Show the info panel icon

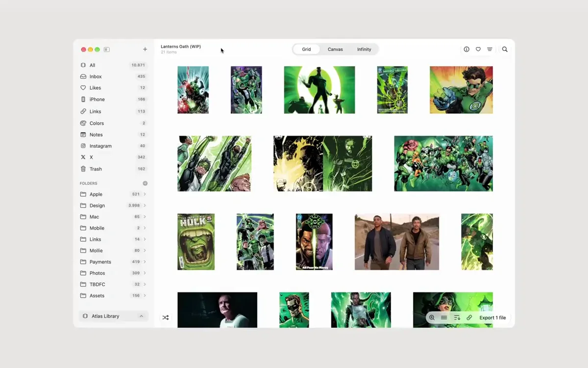(x=466, y=50)
